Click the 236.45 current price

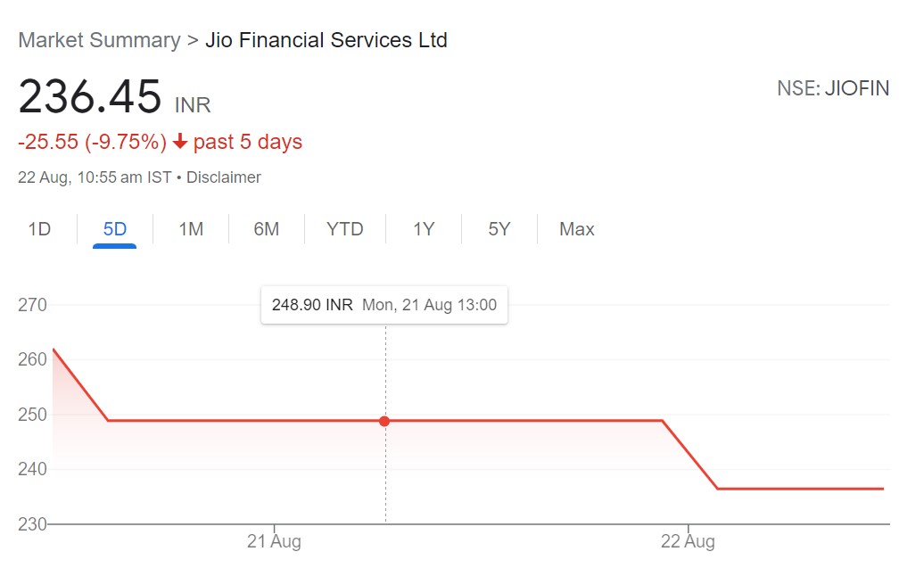pos(90,97)
